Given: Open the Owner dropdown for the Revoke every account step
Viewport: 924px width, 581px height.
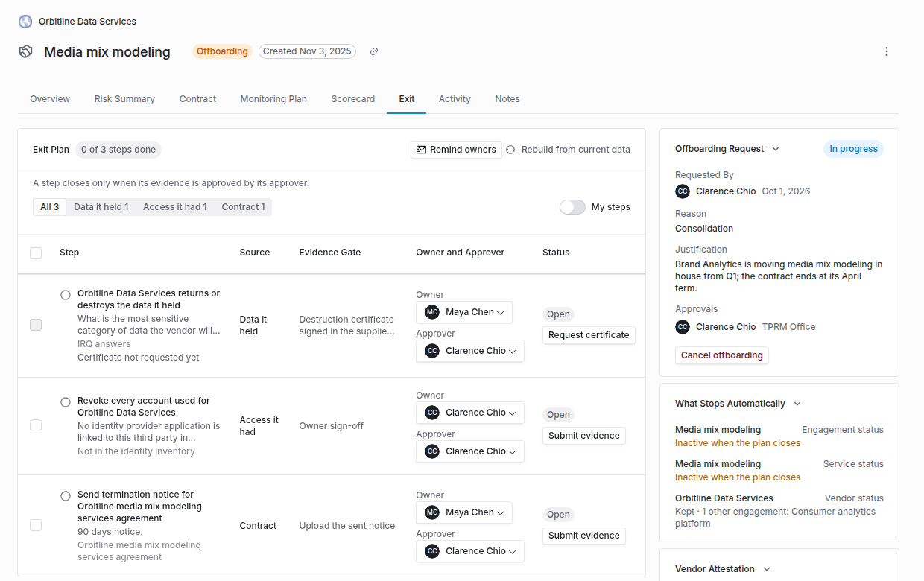Looking at the screenshot, I should pos(470,413).
